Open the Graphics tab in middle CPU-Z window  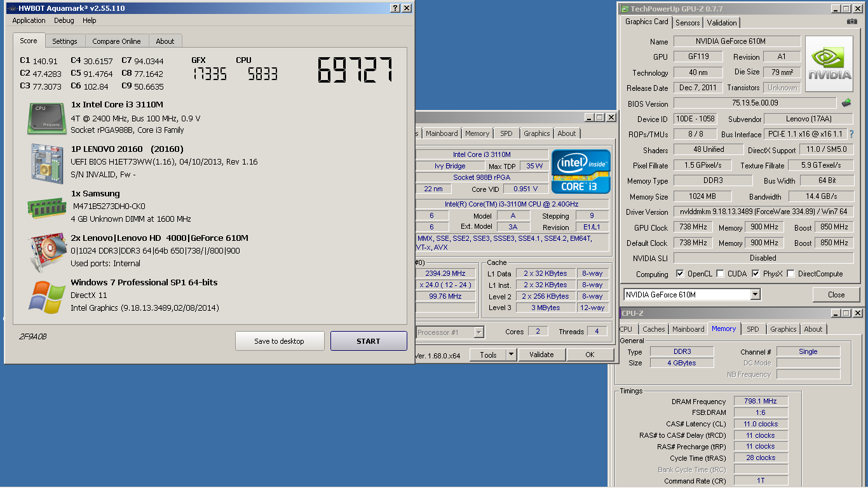click(x=537, y=133)
